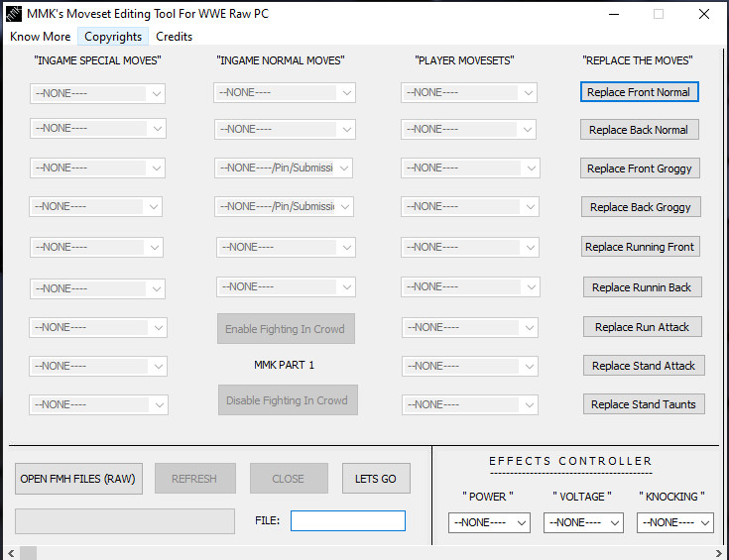This screenshot has width=729, height=560.
Task: Click the horizontal scrollbar thumb
Action: 29,553
